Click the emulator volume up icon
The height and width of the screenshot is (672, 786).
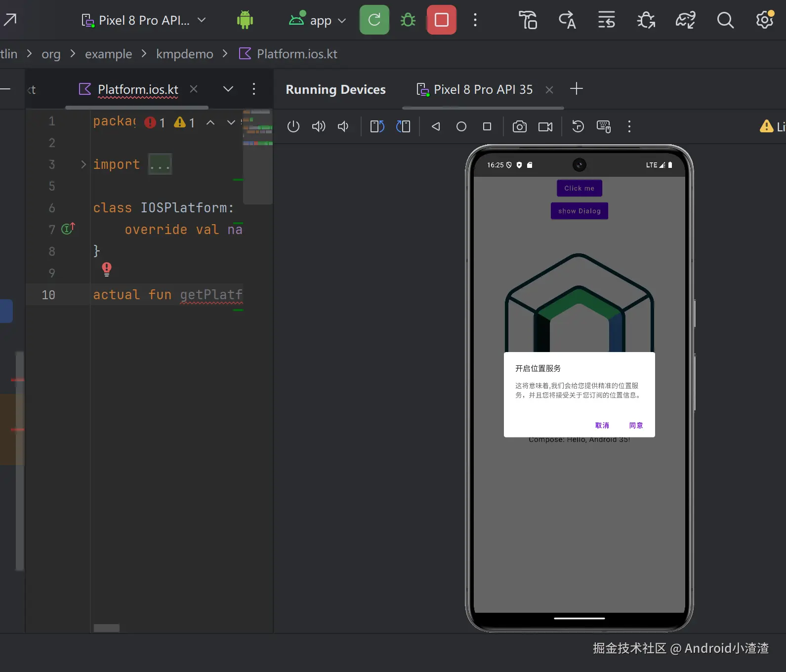point(319,127)
